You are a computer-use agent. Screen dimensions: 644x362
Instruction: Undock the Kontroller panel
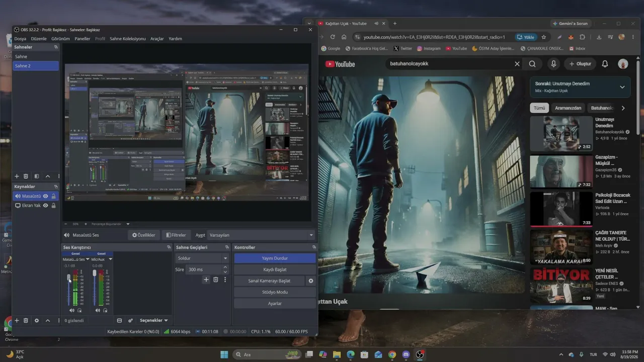click(x=314, y=247)
